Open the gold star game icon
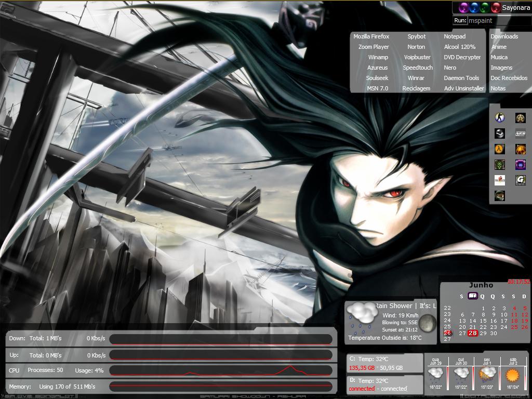Image resolution: width=532 pixels, height=399 pixels. click(521, 118)
